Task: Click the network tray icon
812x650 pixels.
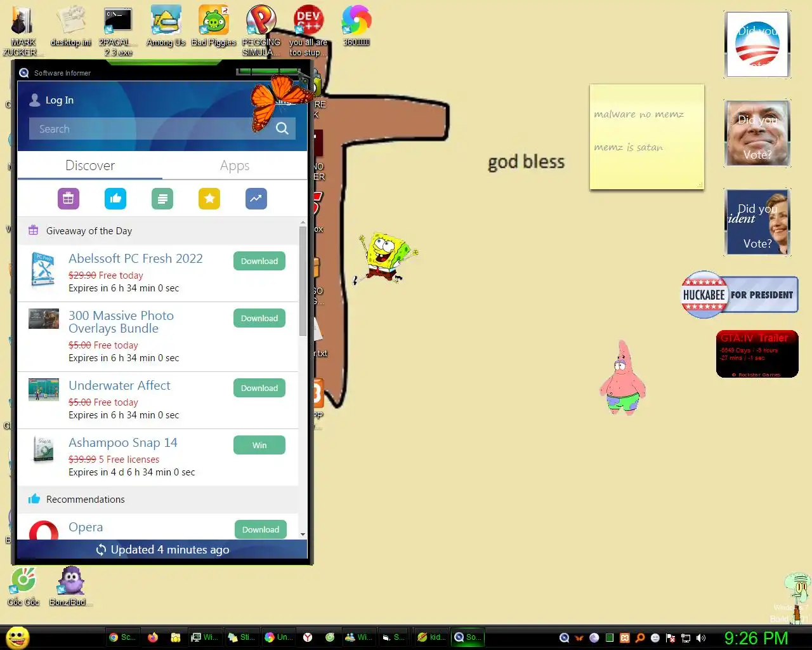Action: point(686,638)
